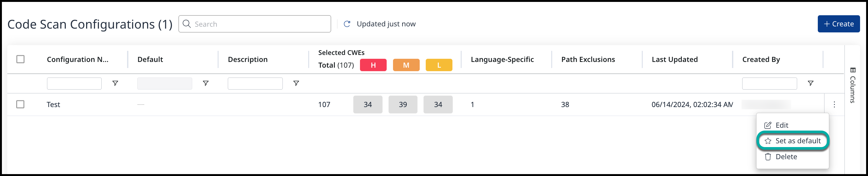Choose Edit from the row menu
868x176 pixels.
point(781,125)
